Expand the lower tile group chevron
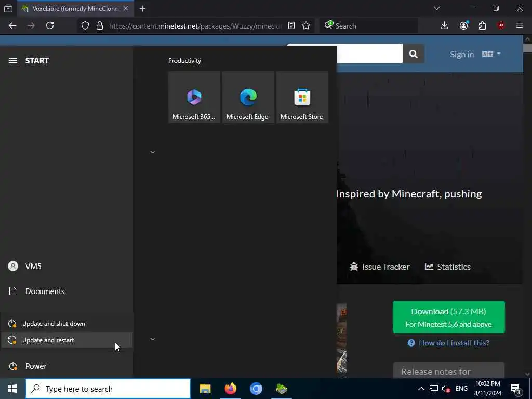This screenshot has height=399, width=532. point(153,339)
